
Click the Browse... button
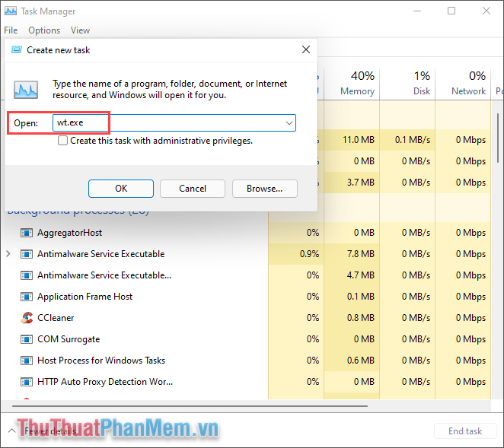point(264,189)
